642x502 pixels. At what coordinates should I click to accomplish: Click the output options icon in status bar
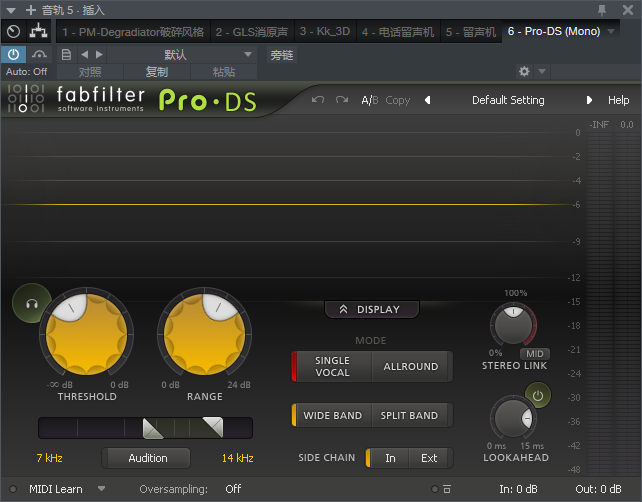[447, 489]
